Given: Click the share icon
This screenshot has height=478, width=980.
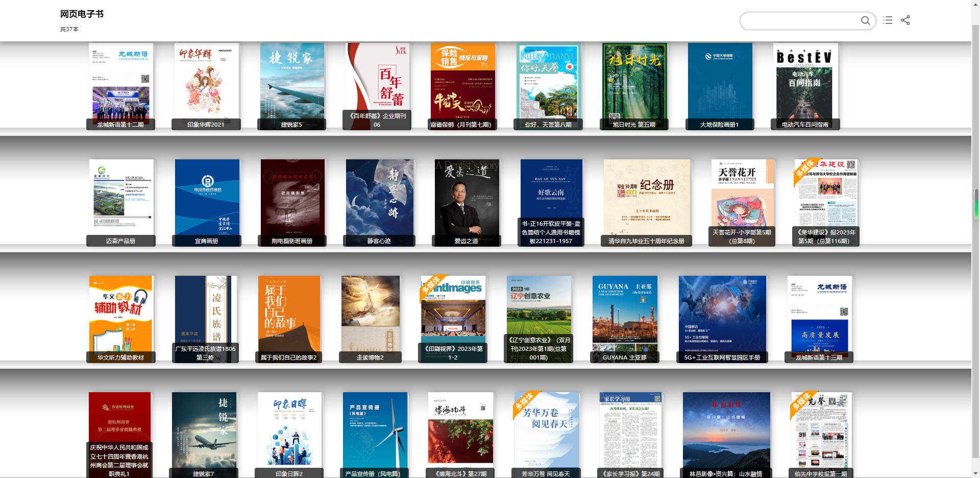Looking at the screenshot, I should 905,20.
